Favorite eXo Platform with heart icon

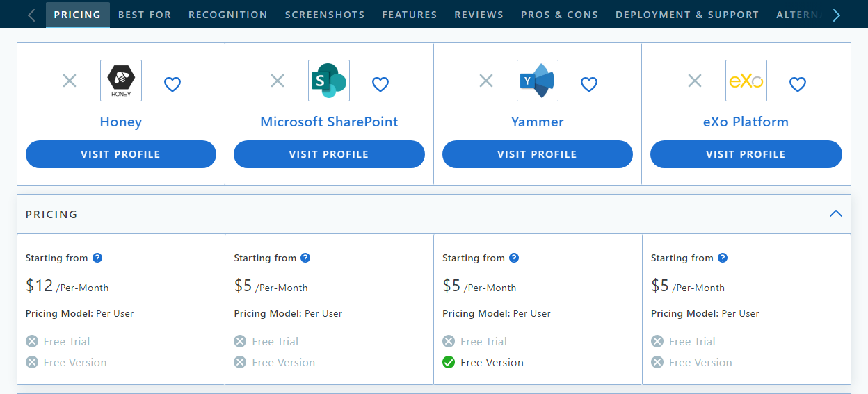pos(798,84)
